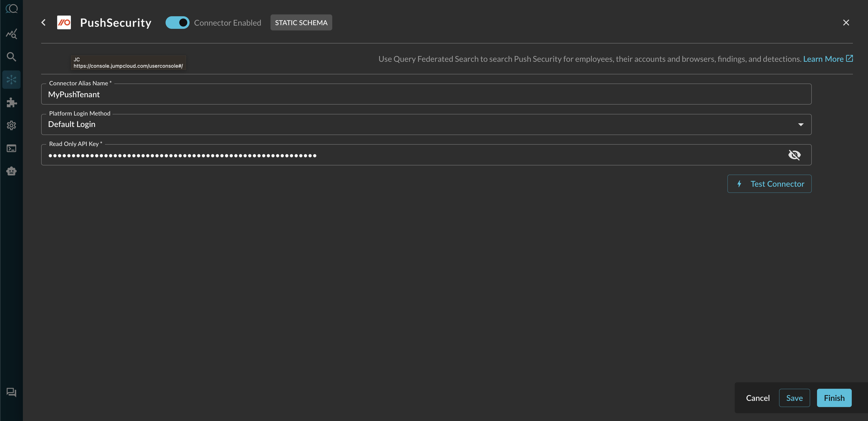Open the Learn More link

point(823,59)
